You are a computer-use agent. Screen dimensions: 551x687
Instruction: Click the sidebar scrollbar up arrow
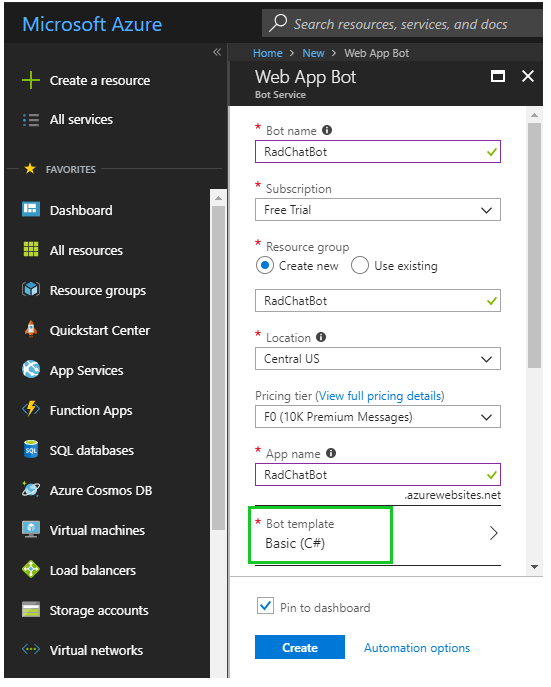coord(218,198)
